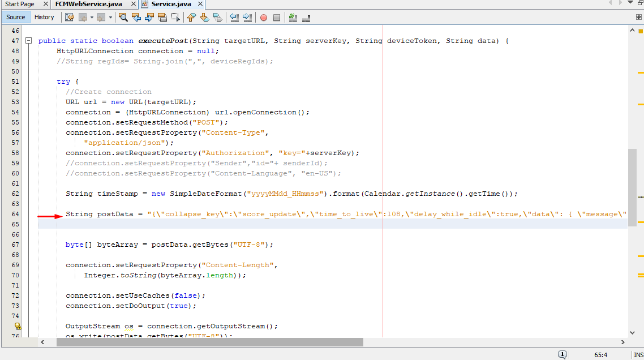Collapse the executePost method fold
Screen dimensions: 644x360
point(28,41)
